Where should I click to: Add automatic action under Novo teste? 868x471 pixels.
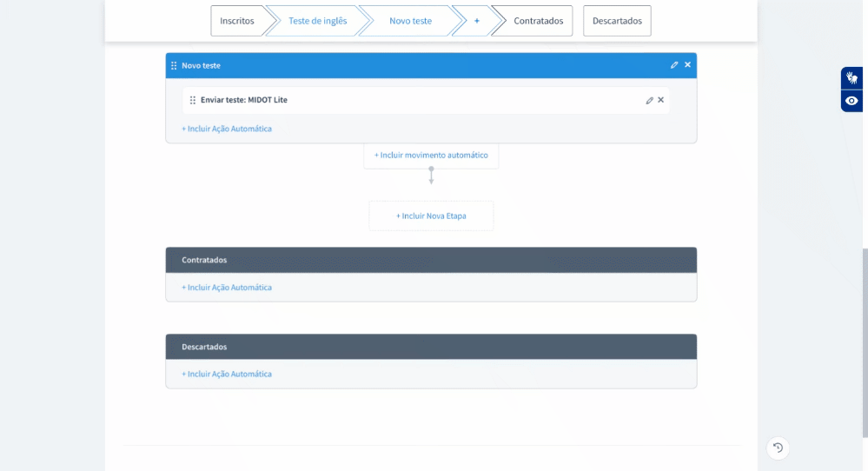coord(227,129)
